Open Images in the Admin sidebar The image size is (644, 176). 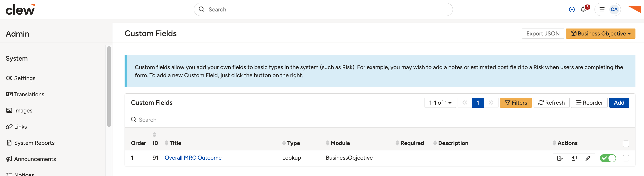(19, 111)
